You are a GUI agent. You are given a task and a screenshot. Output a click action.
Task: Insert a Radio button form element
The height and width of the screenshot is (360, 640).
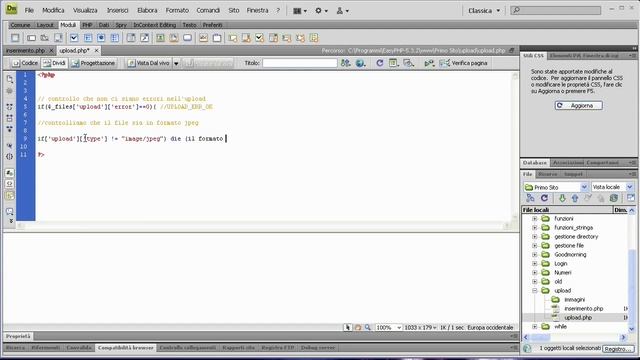pyautogui.click(x=101, y=38)
